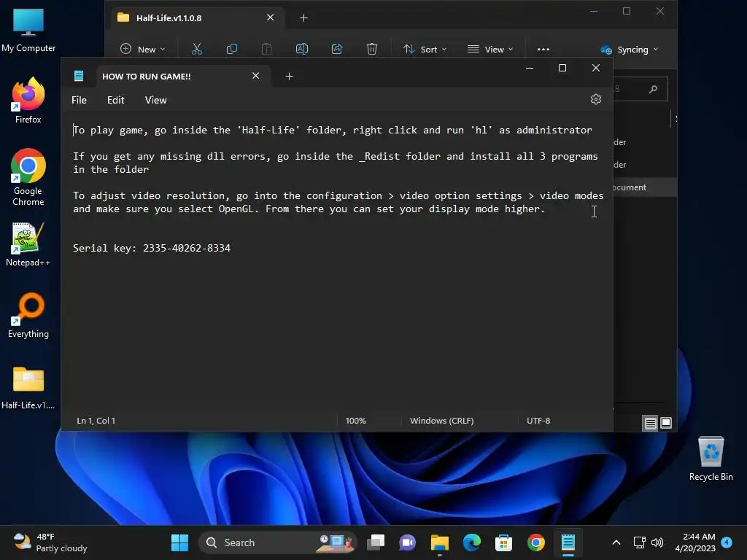The height and width of the screenshot is (560, 747).
Task: Open the View dropdown in Explorer
Action: 490,49
